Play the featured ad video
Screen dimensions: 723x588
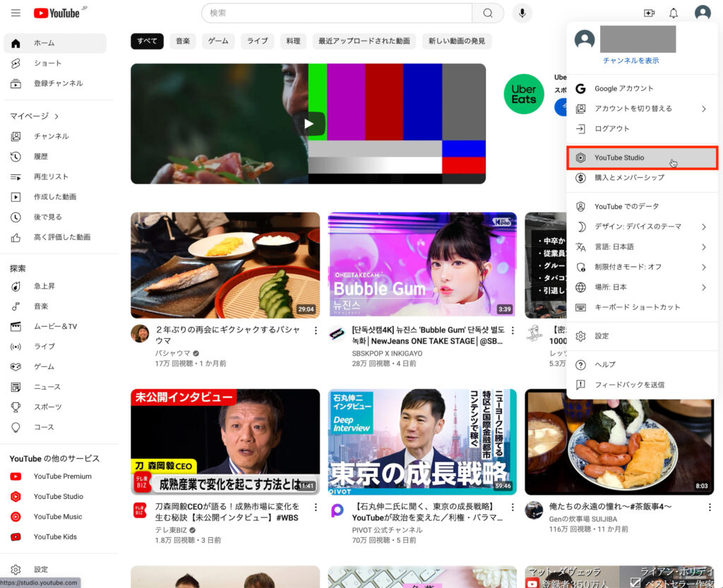pos(309,124)
